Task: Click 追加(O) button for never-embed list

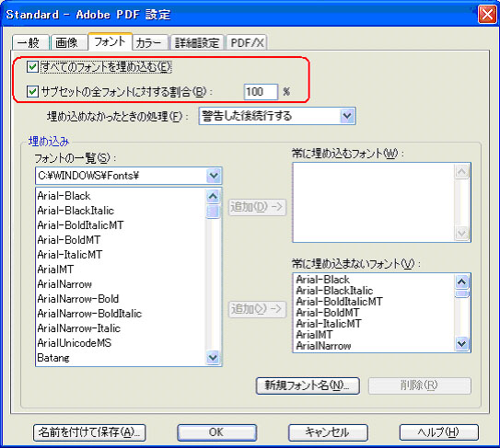Action: coord(257,309)
